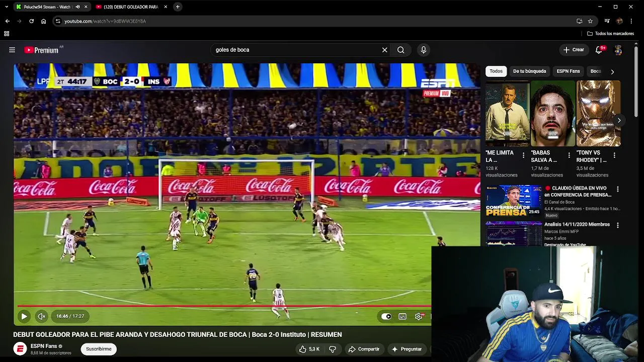Reload the YouTube page

(x=31, y=21)
